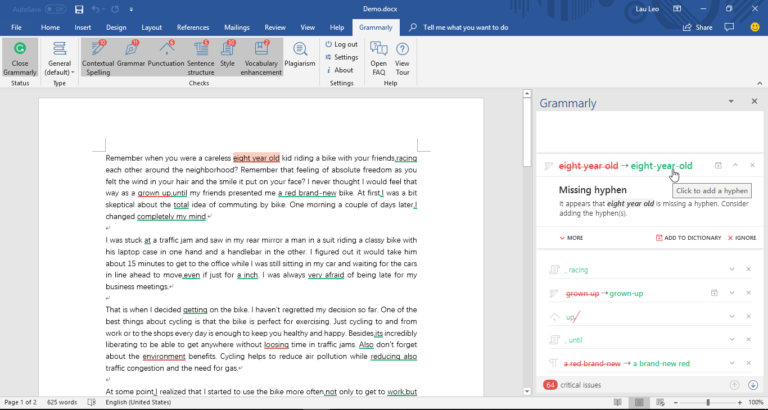Go to References tab
Image resolution: width=768 pixels, height=410 pixels.
193,27
